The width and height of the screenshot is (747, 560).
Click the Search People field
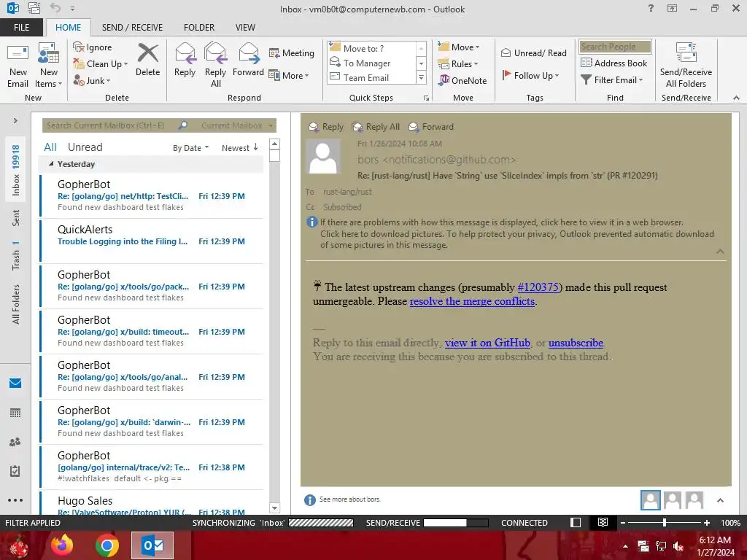click(x=615, y=47)
